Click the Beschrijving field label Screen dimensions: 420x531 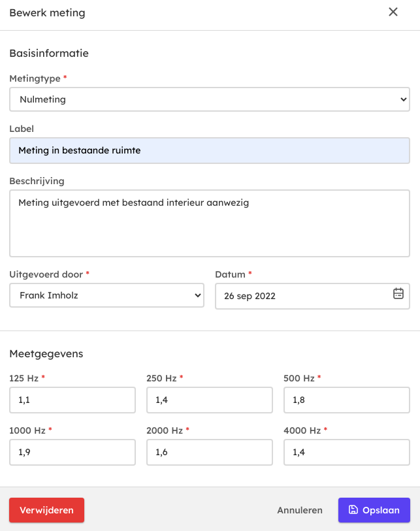[37, 181]
